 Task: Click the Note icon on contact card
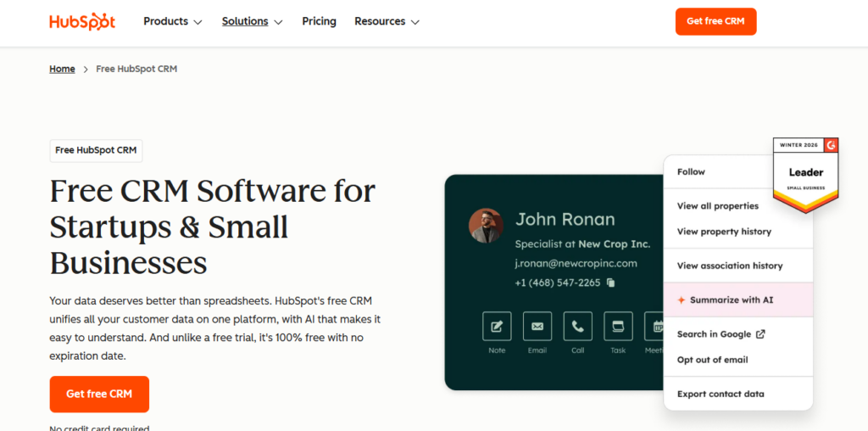497,327
